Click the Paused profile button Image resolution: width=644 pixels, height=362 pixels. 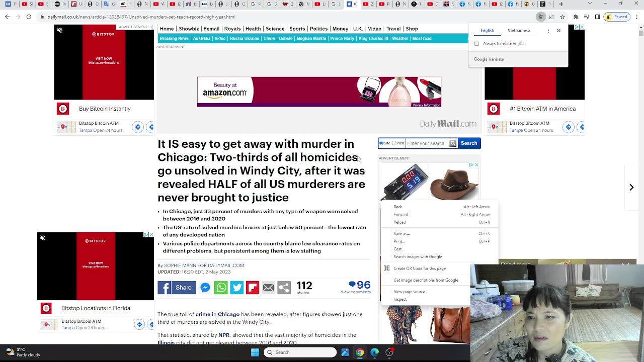pos(617,17)
